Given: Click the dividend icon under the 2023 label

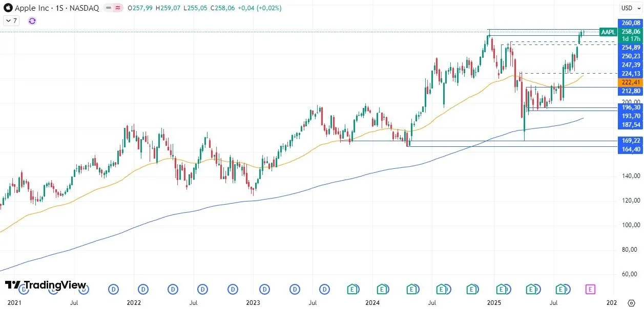Looking at the screenshot, I should point(264,289).
